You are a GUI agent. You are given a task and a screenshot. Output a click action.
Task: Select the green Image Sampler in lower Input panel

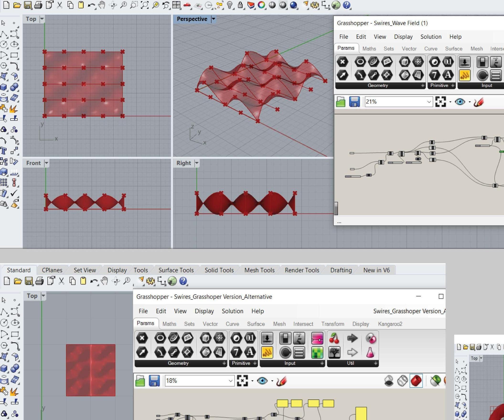317,353
